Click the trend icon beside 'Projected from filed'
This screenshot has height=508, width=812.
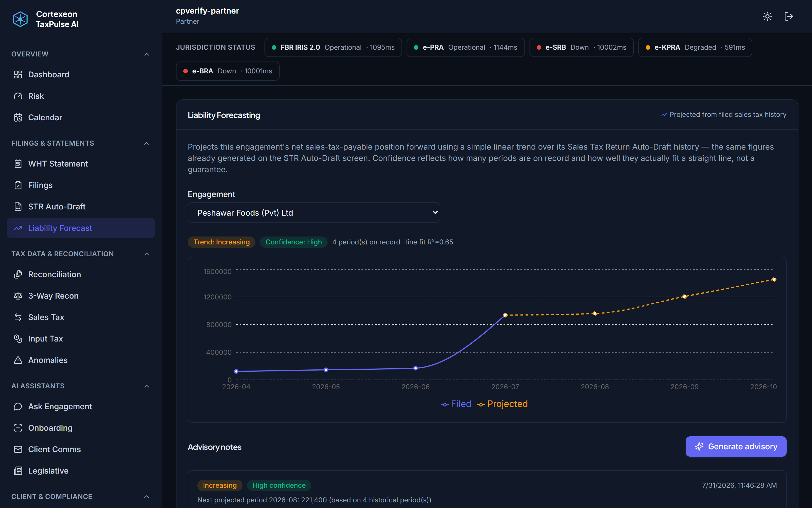(664, 115)
